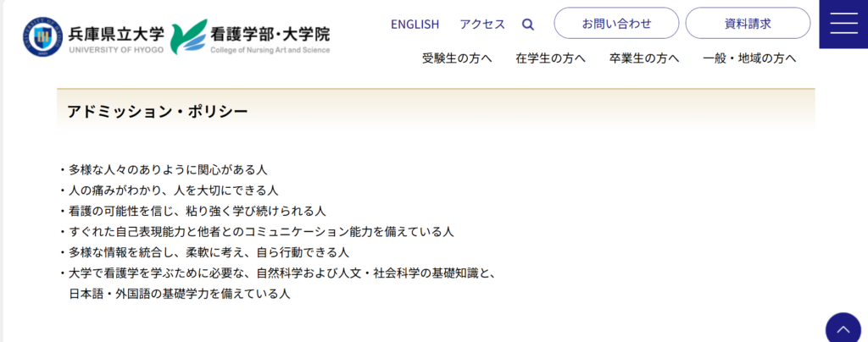Open the 一般・地域の方へ menu item

(749, 58)
